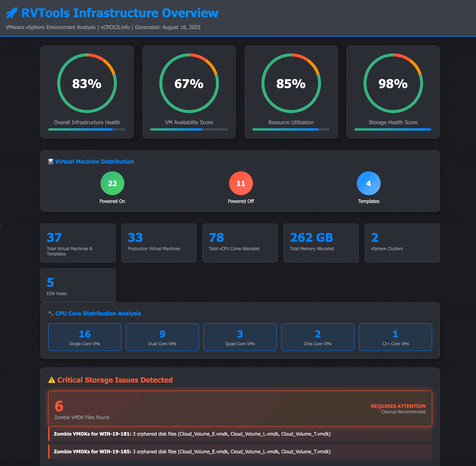476x466 pixels.
Task: Select the 9 Dual Core VMs tile
Action: [x=162, y=337]
